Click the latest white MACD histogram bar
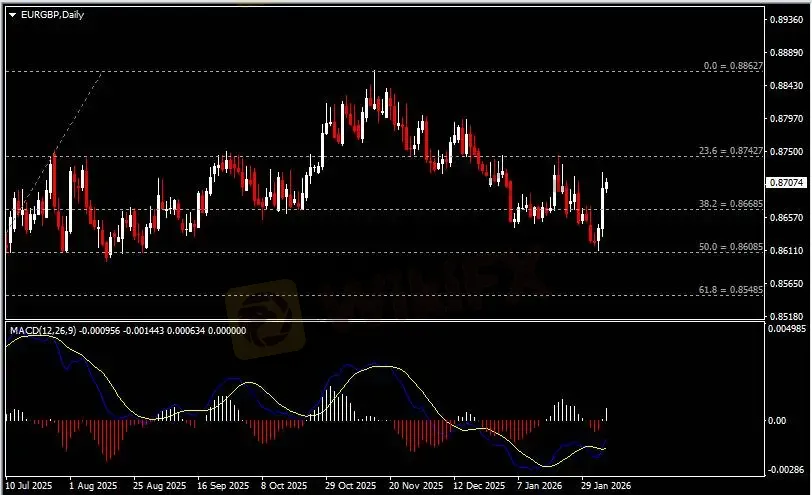This screenshot has width=812, height=495. click(x=606, y=414)
